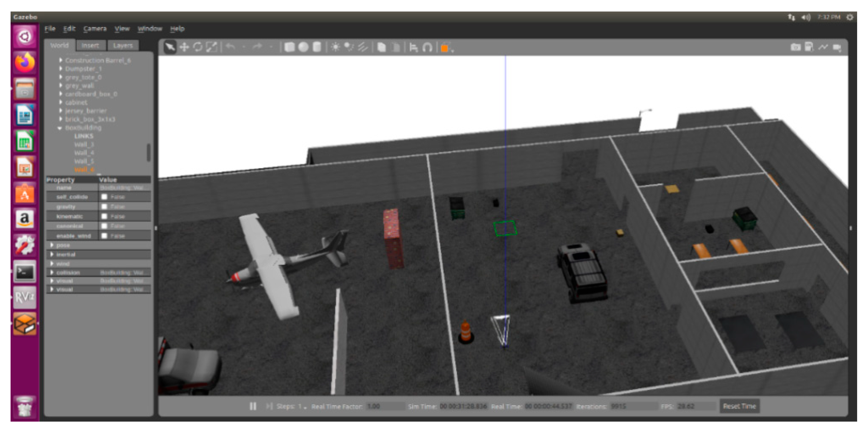Collapse the BoxBuilding tree node
This screenshot has width=868, height=430.
tap(60, 128)
